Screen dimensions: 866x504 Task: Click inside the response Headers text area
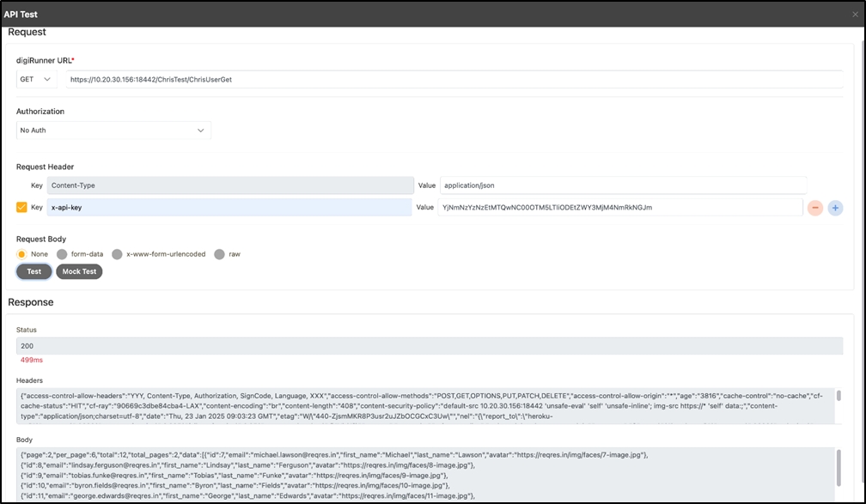[424, 404]
